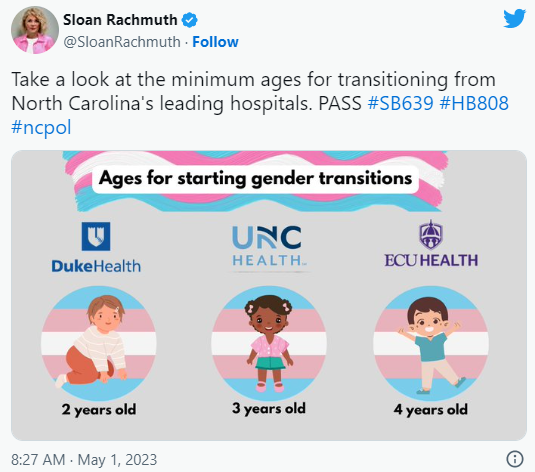Open Sloan Rachmuth's profile avatar

click(35, 30)
